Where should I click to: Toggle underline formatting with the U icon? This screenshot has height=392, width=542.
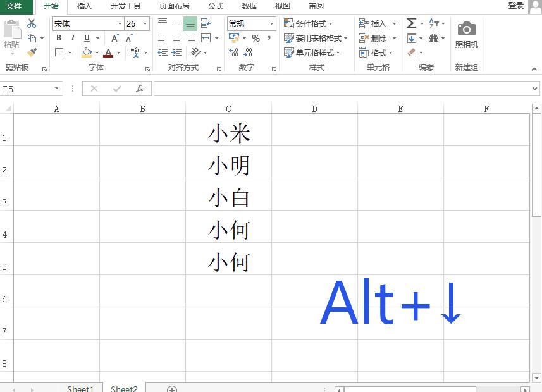(x=86, y=37)
